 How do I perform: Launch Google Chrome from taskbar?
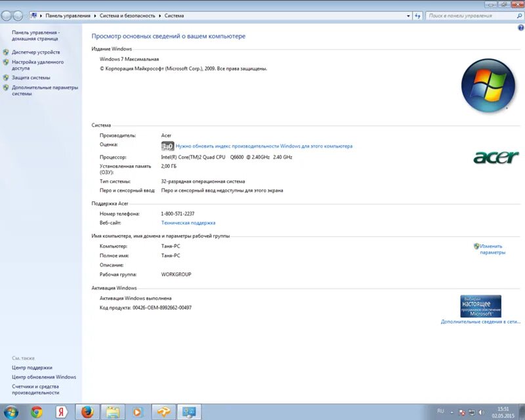pos(37,412)
